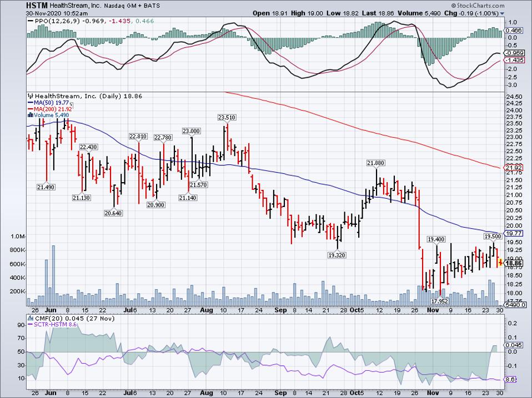This screenshot has height=398, width=532.
Task: Click the 'MA(50) 19.77' legend label
Action: 51,103
